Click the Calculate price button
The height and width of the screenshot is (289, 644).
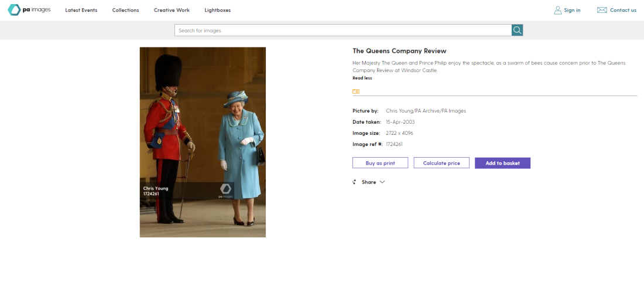pos(441,163)
